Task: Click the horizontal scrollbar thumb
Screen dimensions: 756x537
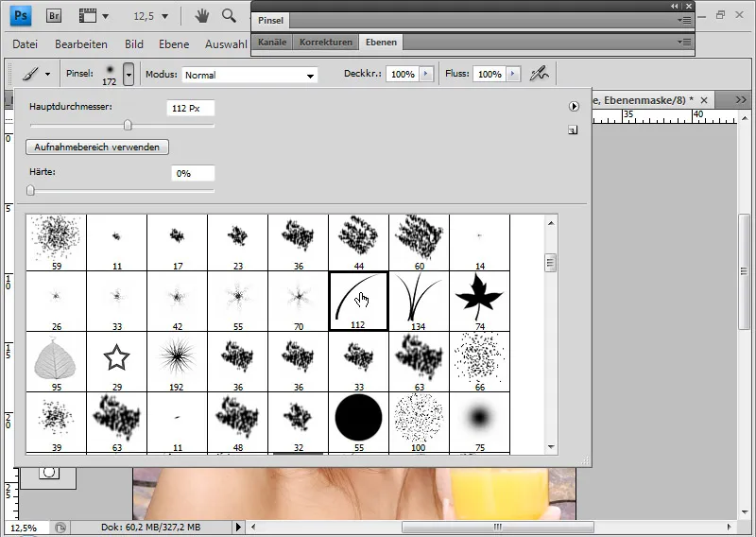Action: (x=498, y=527)
